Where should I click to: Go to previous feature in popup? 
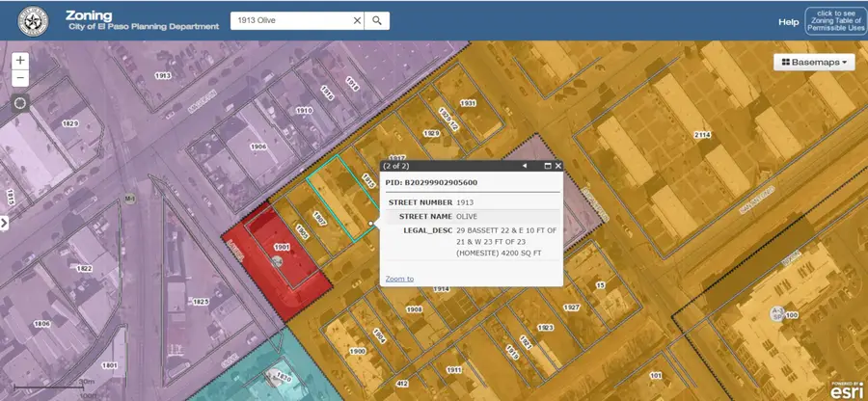coord(525,166)
